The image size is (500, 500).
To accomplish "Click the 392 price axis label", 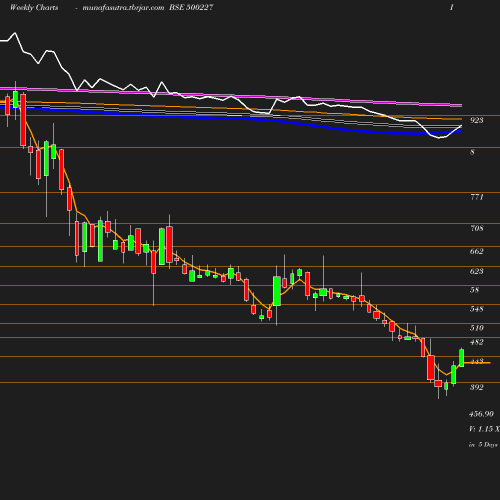I will [476, 387].
